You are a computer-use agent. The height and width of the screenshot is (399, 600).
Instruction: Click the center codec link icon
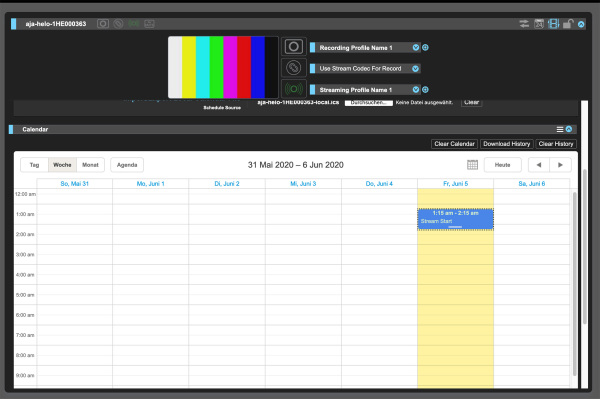pyautogui.click(x=293, y=68)
